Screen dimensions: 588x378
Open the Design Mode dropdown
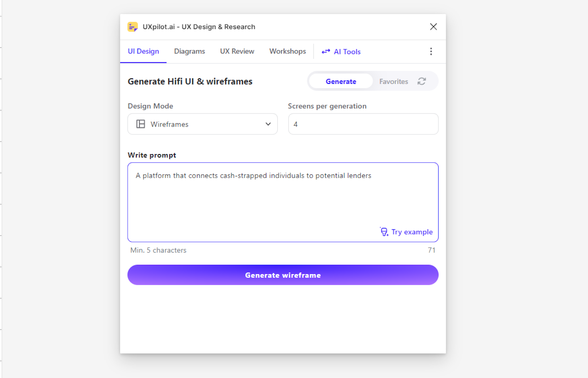(202, 124)
